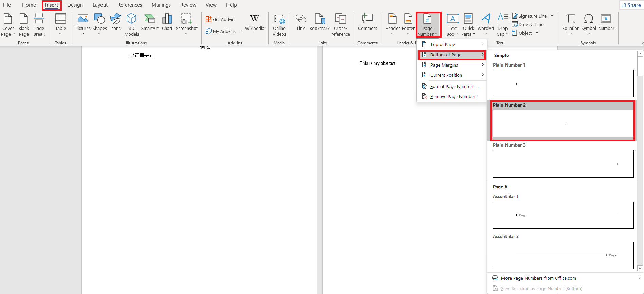Screen dimensions: 644x294
Task: Open Quick Parts menu
Action: [x=468, y=24]
